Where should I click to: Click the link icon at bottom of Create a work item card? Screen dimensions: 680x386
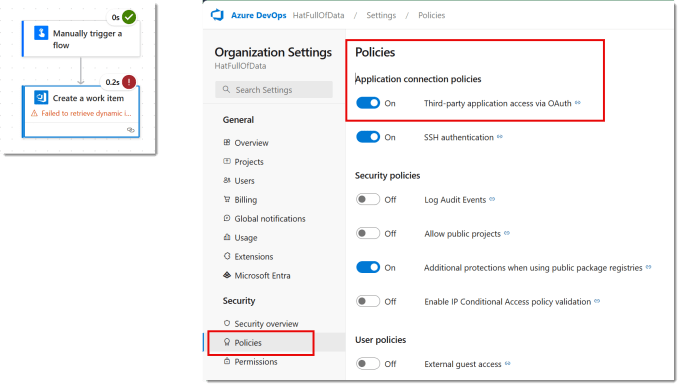point(131,130)
